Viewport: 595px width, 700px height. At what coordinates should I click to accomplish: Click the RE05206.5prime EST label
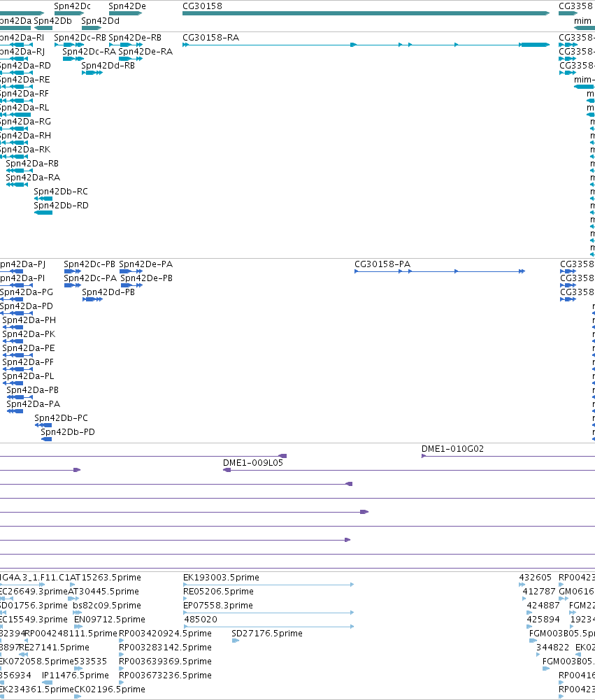coord(218,592)
